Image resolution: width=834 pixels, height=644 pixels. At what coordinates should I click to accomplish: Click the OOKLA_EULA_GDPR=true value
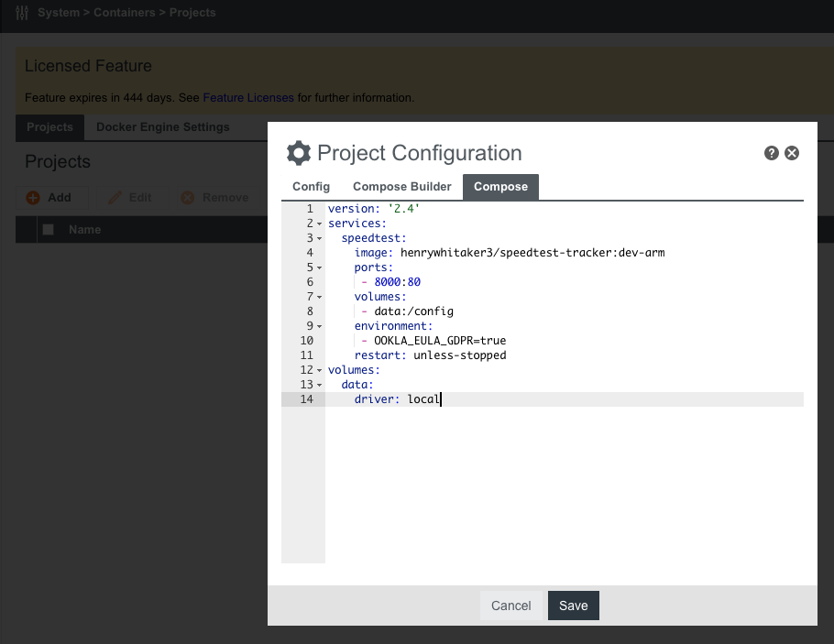440,341
